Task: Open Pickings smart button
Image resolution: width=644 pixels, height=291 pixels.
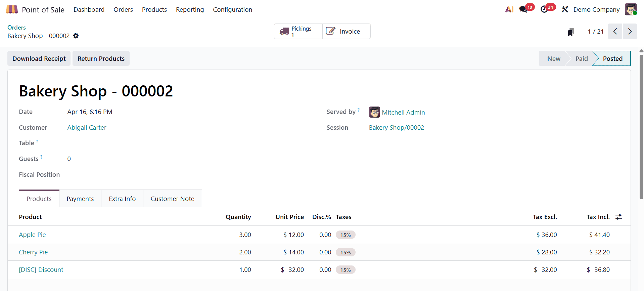Action: point(298,31)
